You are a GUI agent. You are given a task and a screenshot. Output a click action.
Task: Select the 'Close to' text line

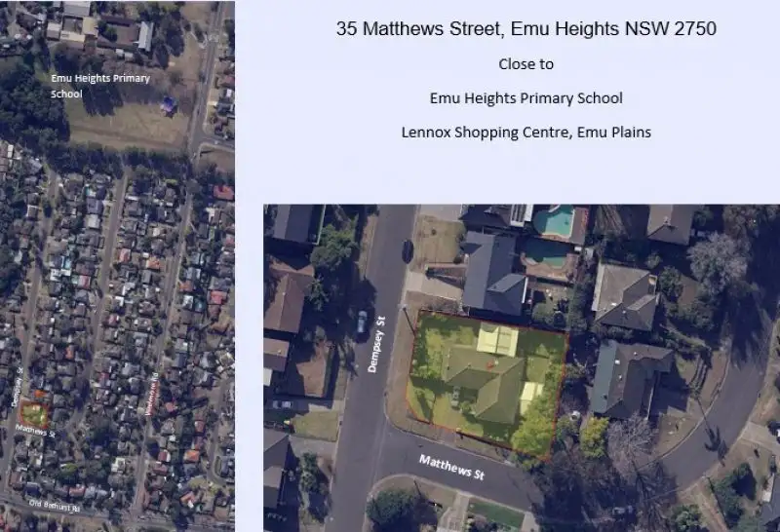[x=526, y=64]
